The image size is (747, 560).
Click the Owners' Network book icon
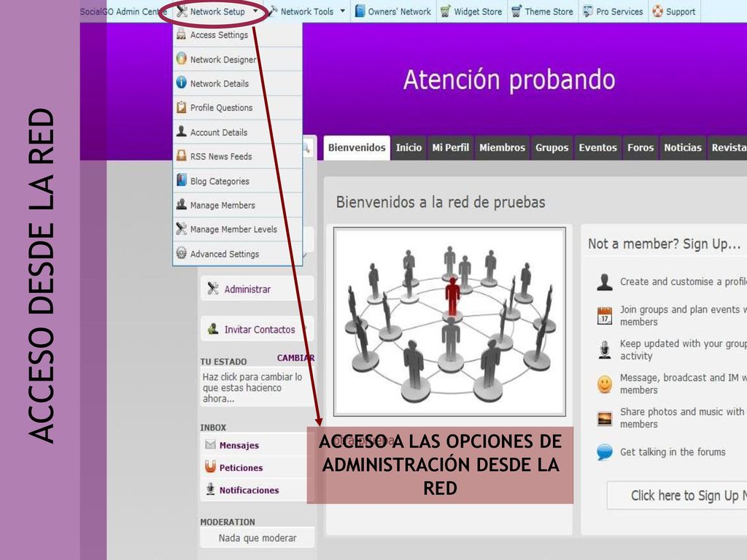click(360, 11)
